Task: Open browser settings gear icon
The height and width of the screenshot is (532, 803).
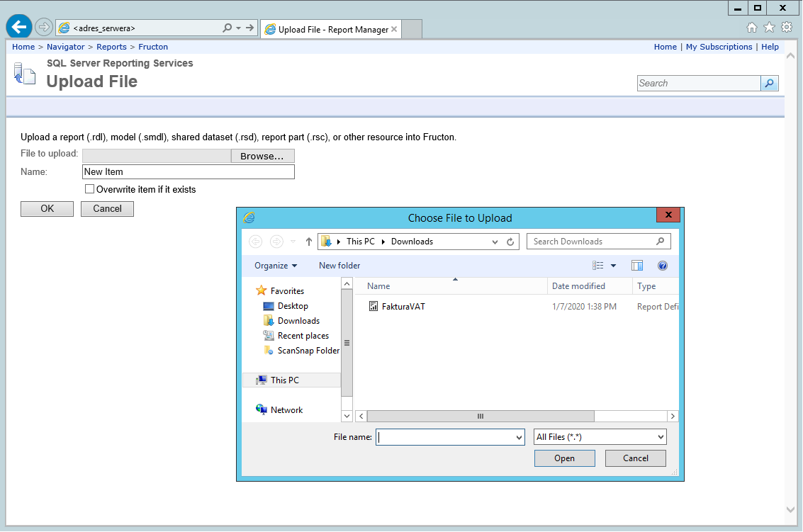Action: pyautogui.click(x=787, y=27)
